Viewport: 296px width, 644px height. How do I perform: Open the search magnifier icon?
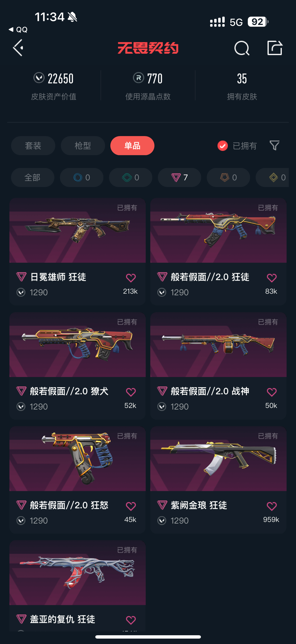pyautogui.click(x=242, y=48)
